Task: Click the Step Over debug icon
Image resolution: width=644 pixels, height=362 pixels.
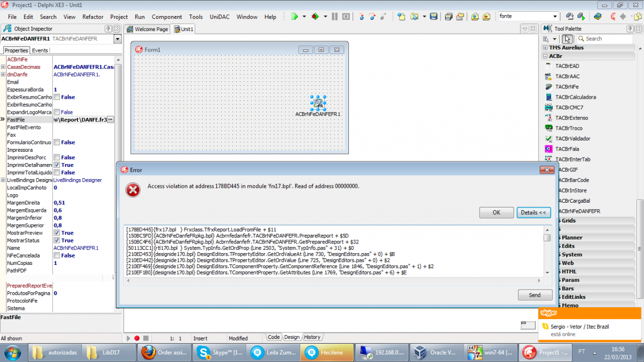Action: (372, 17)
